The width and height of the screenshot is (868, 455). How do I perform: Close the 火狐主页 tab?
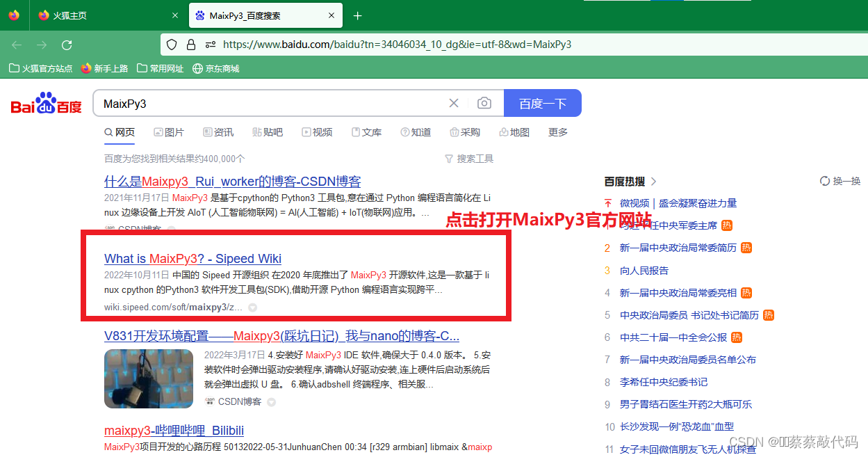(174, 15)
